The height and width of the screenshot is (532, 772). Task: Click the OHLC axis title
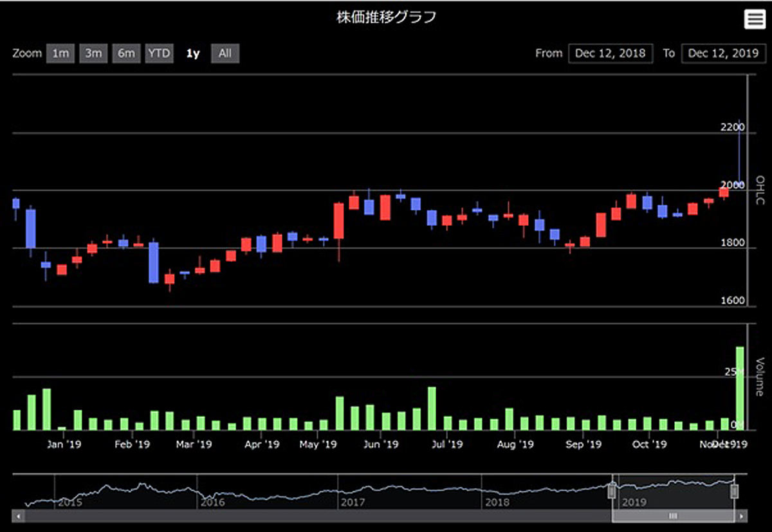click(759, 190)
